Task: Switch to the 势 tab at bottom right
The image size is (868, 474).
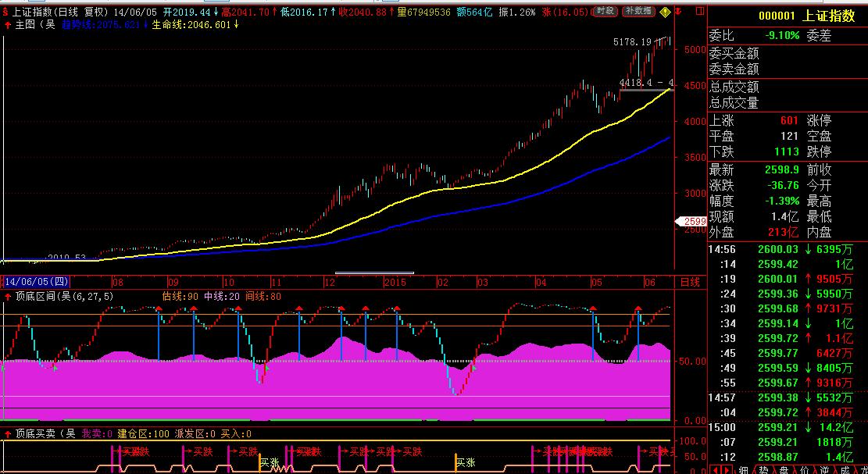Action: [x=763, y=469]
